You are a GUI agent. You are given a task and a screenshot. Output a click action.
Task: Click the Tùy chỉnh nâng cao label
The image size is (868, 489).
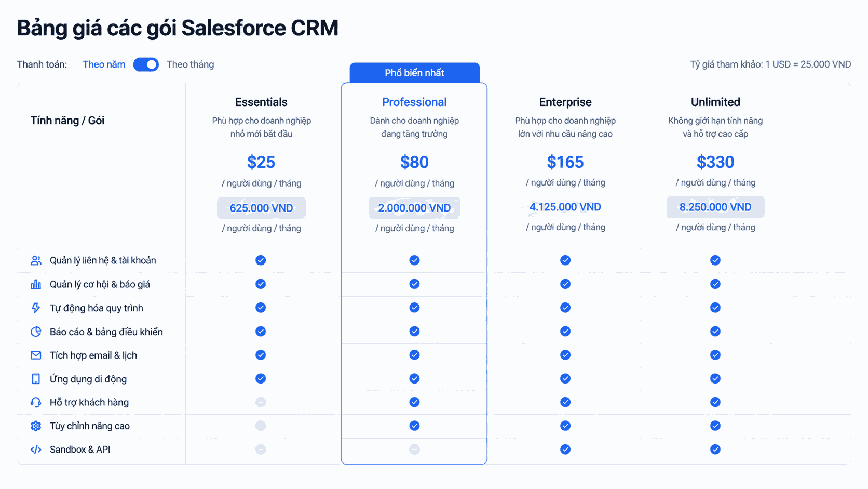tap(90, 426)
